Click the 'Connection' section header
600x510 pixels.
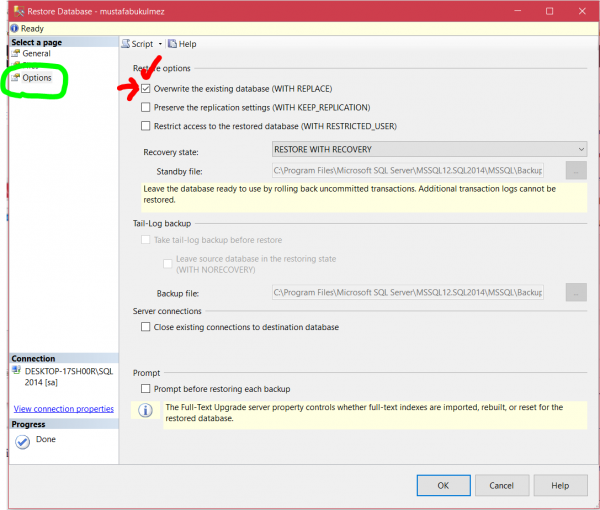[33, 358]
